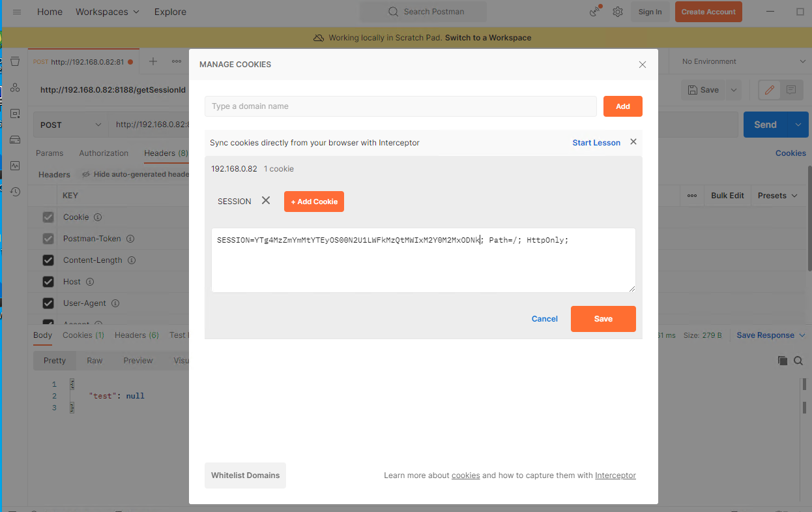The height and width of the screenshot is (512, 812).
Task: Open the hamburger main menu
Action: tap(17, 12)
